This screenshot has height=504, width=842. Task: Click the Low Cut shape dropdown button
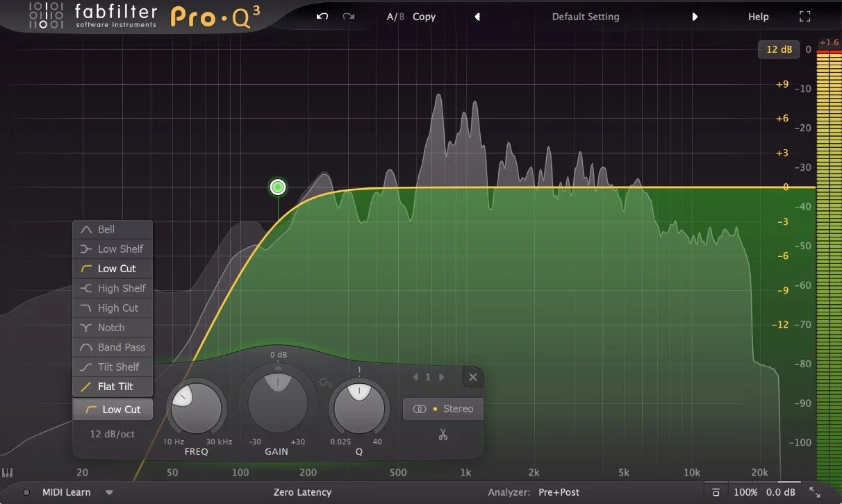tap(113, 410)
